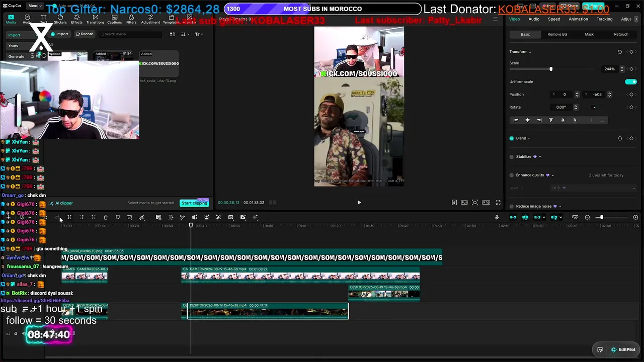Image resolution: width=644 pixels, height=362 pixels.
Task: Collapse the Enhance quality section arrow
Action: coord(553,175)
